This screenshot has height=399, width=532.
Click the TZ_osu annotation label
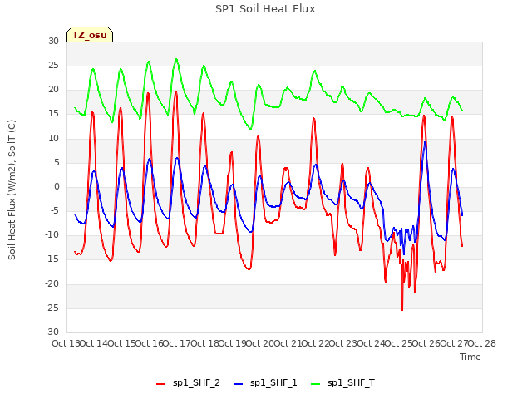point(90,35)
